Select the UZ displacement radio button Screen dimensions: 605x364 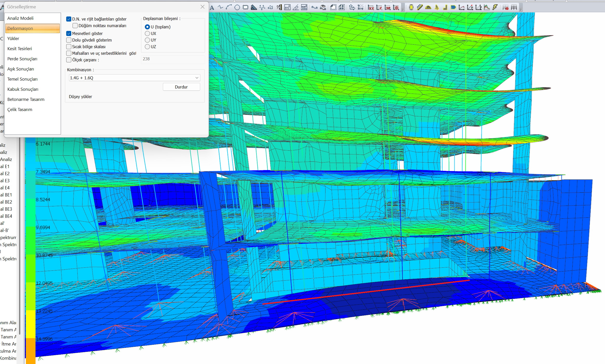click(147, 47)
